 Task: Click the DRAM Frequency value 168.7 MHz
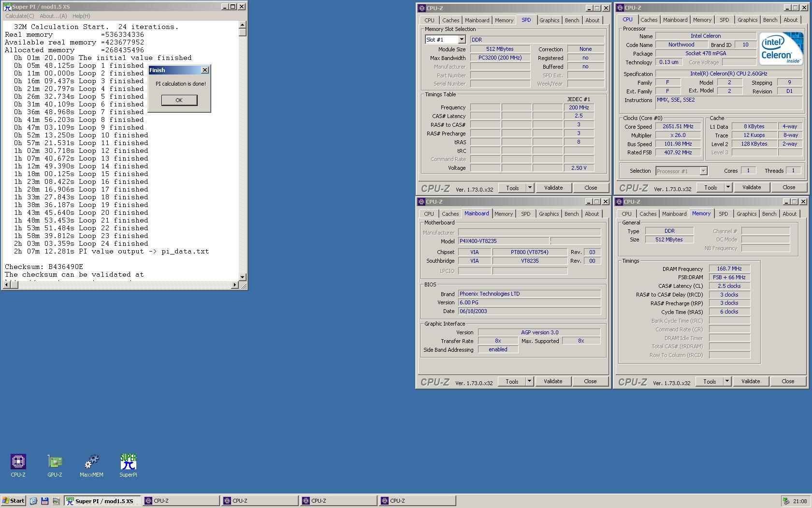tap(729, 269)
